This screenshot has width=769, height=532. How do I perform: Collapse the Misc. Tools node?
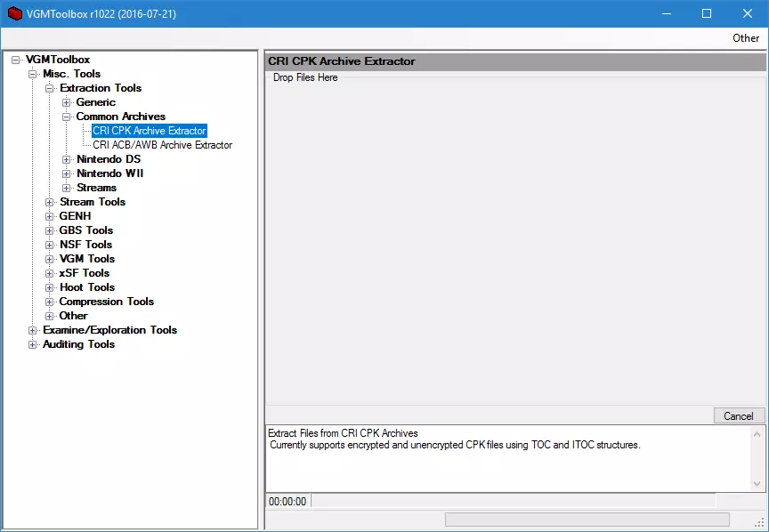click(x=32, y=74)
